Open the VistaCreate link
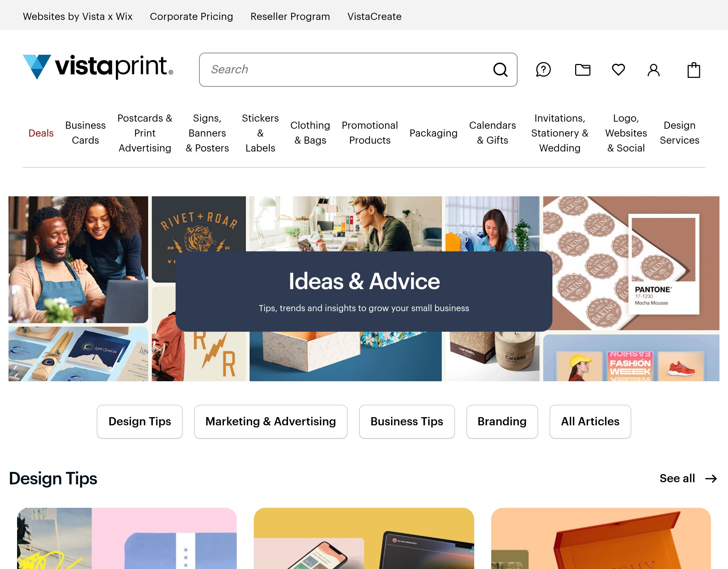728x569 pixels. point(374,16)
